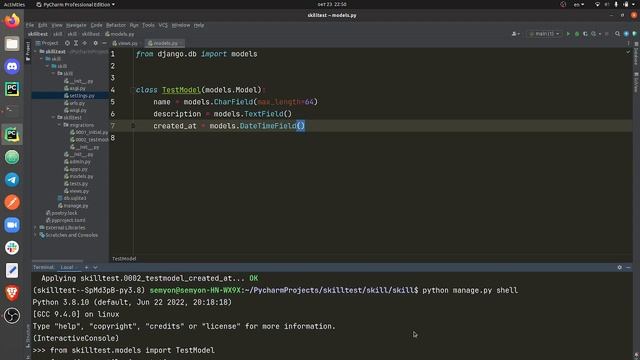Click line number 8 in the gutter
640x360 pixels.
(x=113, y=138)
